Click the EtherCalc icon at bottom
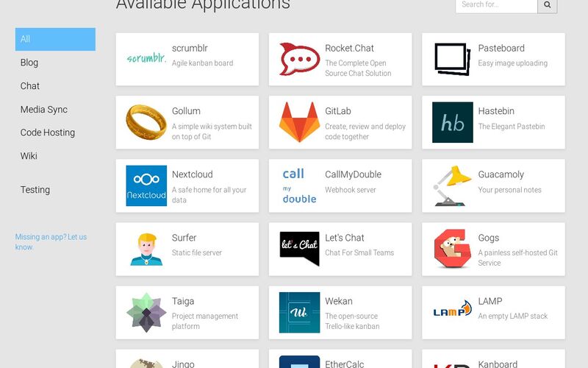Screen dimensions: 588x368 tap(299, 361)
